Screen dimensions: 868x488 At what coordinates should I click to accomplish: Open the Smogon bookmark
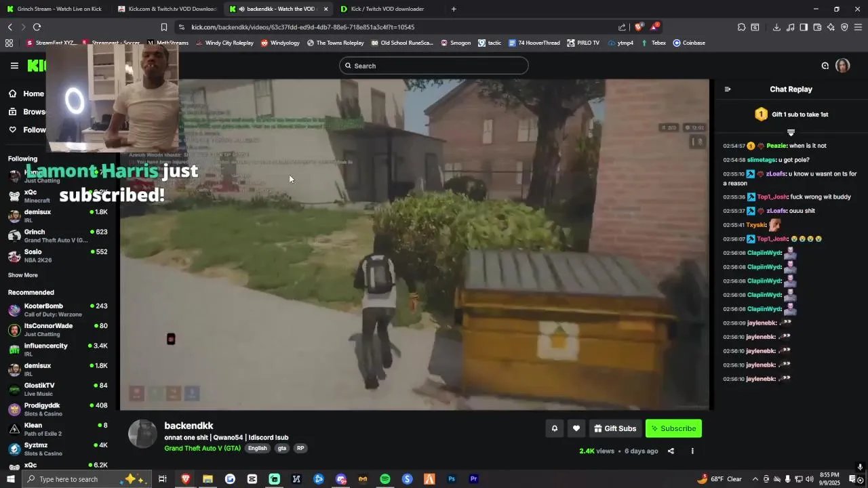[x=456, y=43]
